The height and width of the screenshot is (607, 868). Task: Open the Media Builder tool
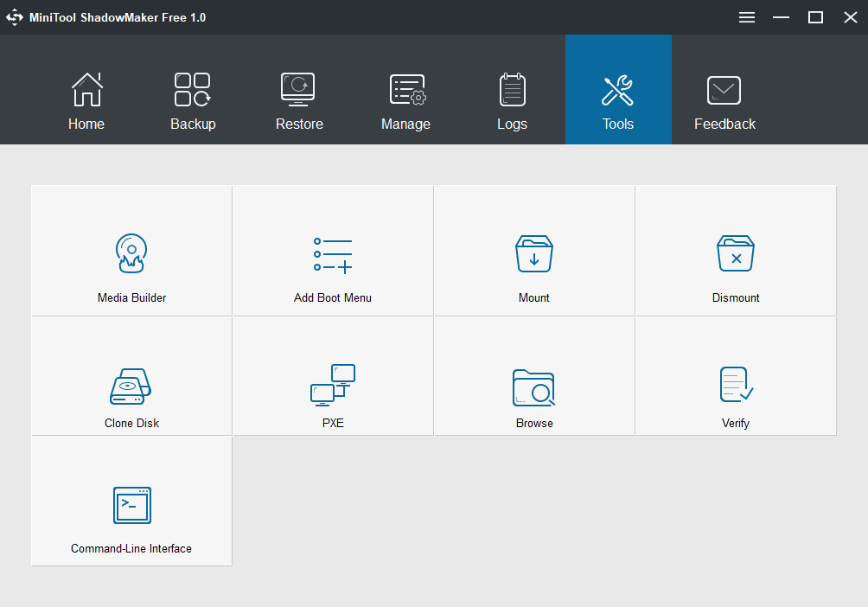(131, 251)
